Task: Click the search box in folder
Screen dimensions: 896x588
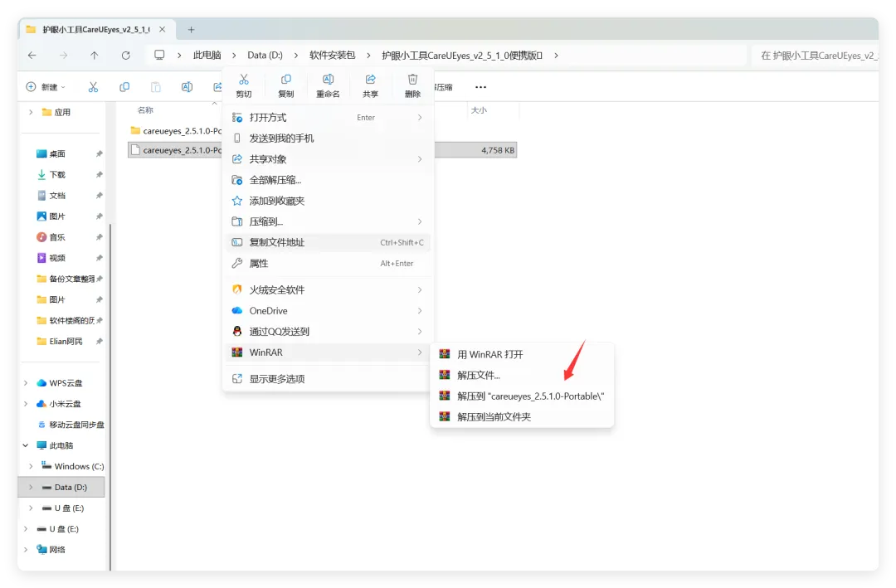Action: click(815, 56)
